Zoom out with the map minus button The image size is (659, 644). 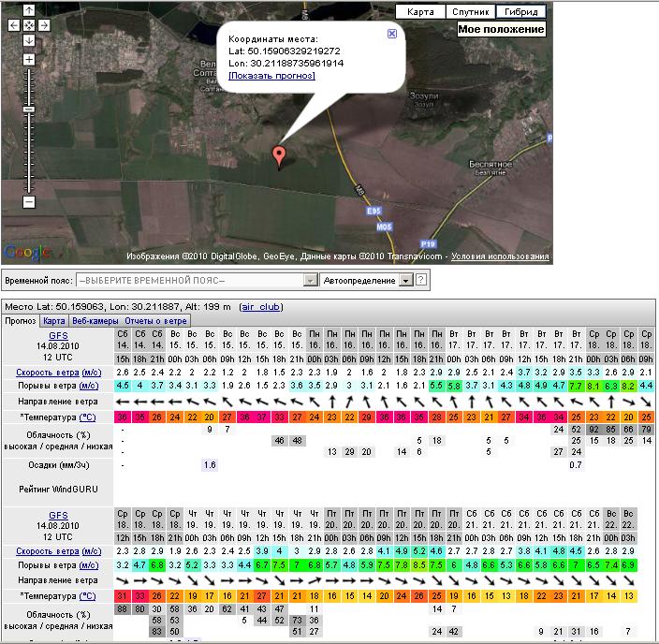(x=29, y=201)
